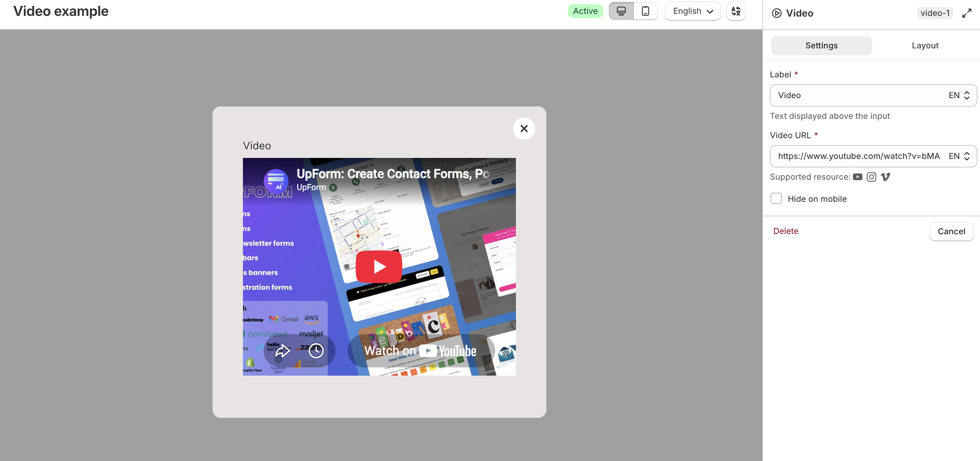This screenshot has height=461, width=980.
Task: Select the Layout tab
Action: (925, 46)
